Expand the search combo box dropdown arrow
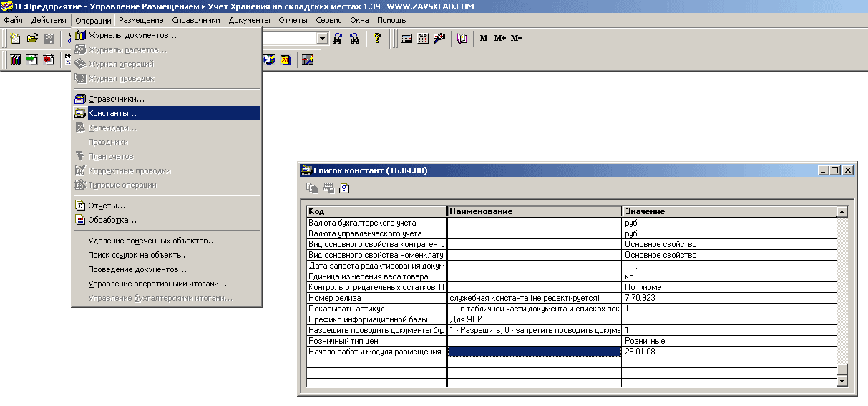The image size is (868, 406). click(x=322, y=39)
